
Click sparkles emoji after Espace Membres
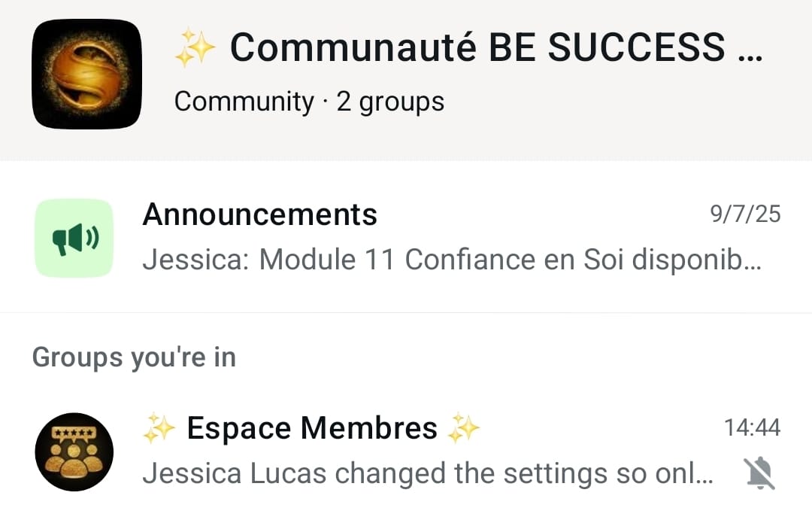point(463,428)
